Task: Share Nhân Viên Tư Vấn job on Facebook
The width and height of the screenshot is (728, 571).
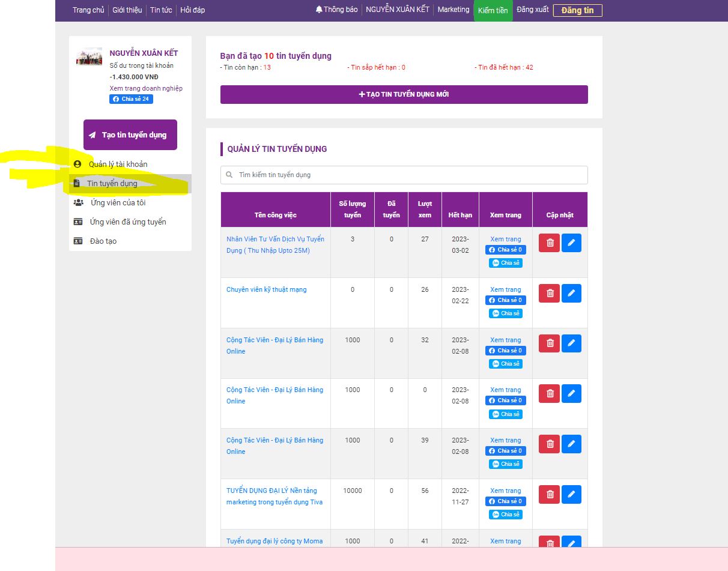Action: tap(505, 250)
